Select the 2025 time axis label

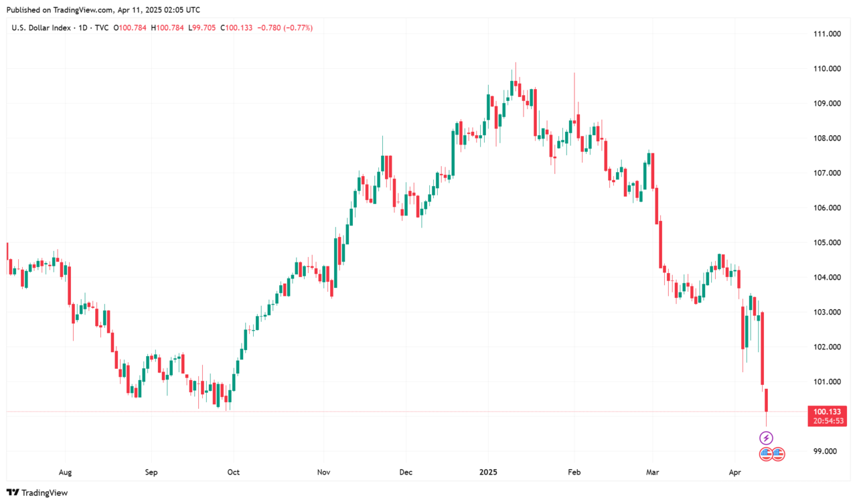[488, 473]
